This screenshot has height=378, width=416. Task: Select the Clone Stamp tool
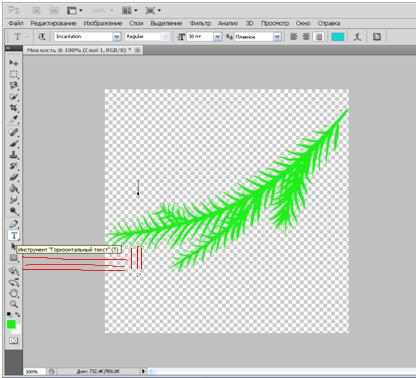[x=14, y=155]
